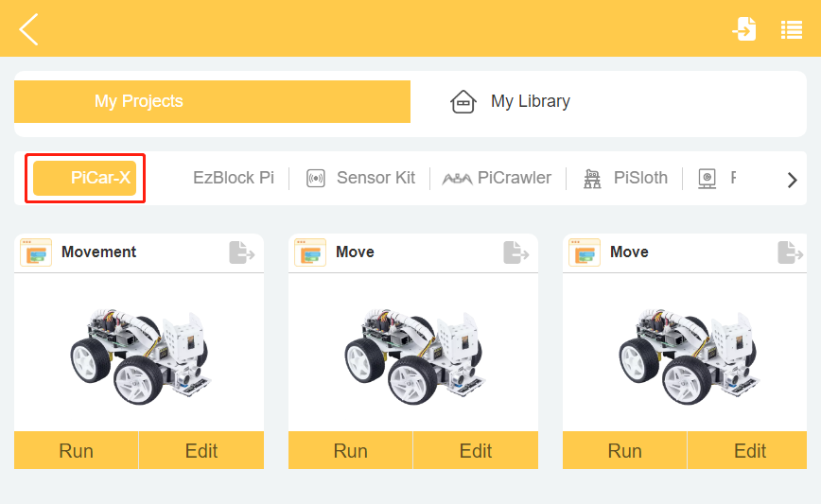Go back using the left arrow
The image size is (821, 504).
(x=28, y=29)
